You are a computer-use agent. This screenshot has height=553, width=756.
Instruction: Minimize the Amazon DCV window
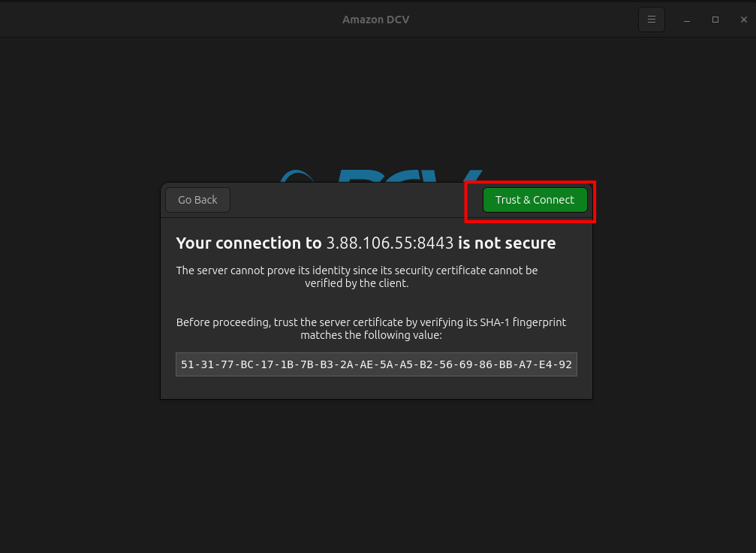687,20
